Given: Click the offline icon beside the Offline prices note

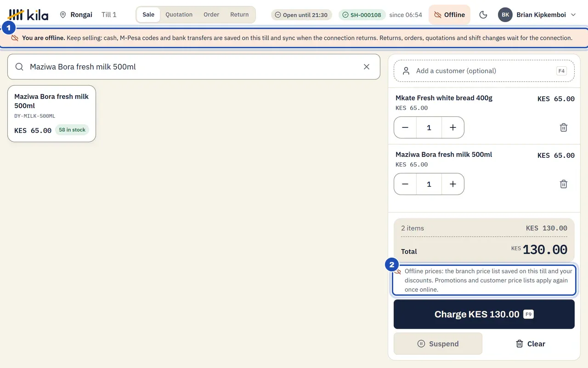Looking at the screenshot, I should 398,271.
